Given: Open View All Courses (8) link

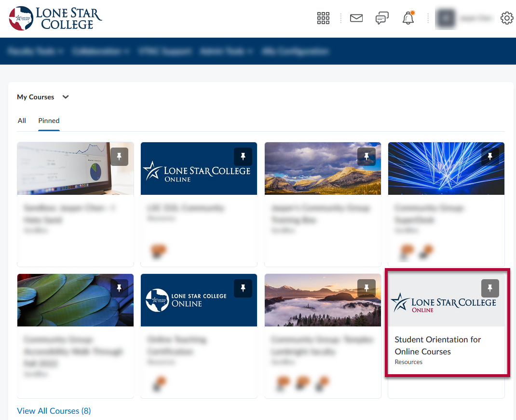Looking at the screenshot, I should tap(54, 411).
